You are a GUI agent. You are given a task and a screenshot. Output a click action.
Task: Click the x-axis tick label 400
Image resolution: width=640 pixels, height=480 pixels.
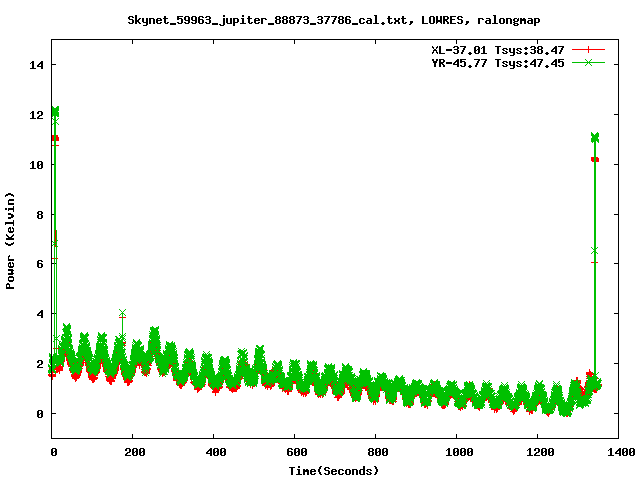tap(214, 452)
